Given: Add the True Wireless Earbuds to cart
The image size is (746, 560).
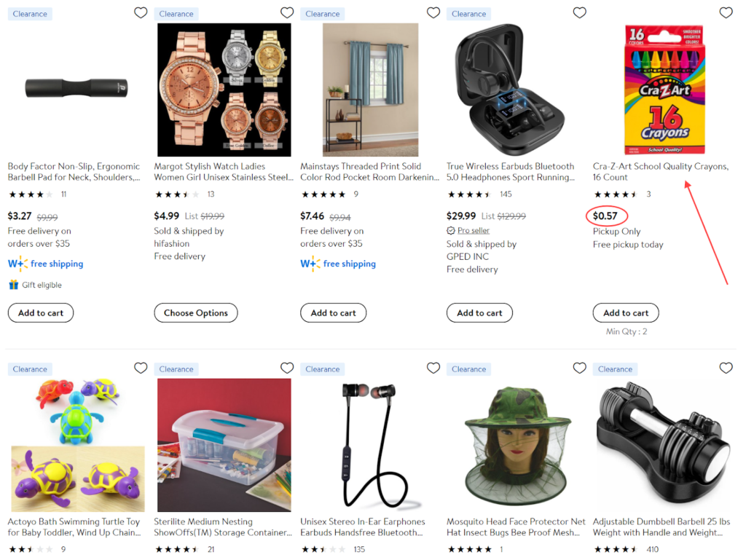Looking at the screenshot, I should pos(479,312).
